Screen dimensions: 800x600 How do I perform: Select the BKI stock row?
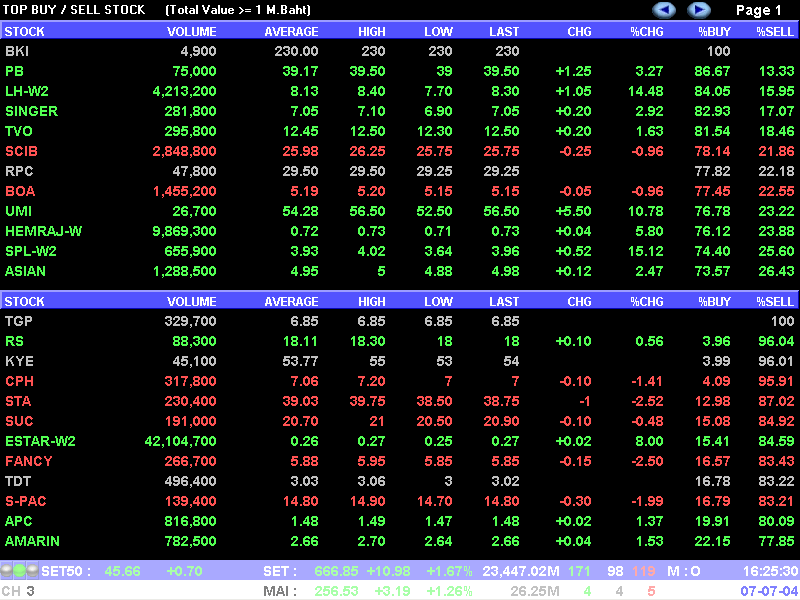click(400, 51)
